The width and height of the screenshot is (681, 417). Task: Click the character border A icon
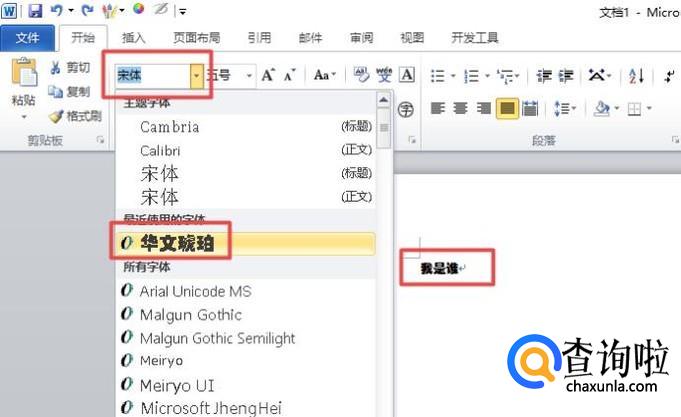pyautogui.click(x=407, y=75)
